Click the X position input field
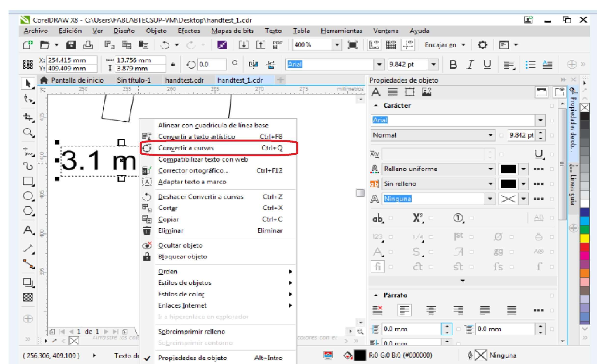The image size is (597, 364). (72, 60)
